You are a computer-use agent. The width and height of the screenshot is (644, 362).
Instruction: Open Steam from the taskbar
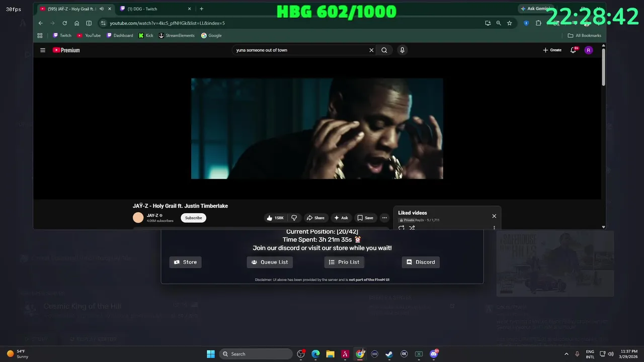pyautogui.click(x=389, y=354)
